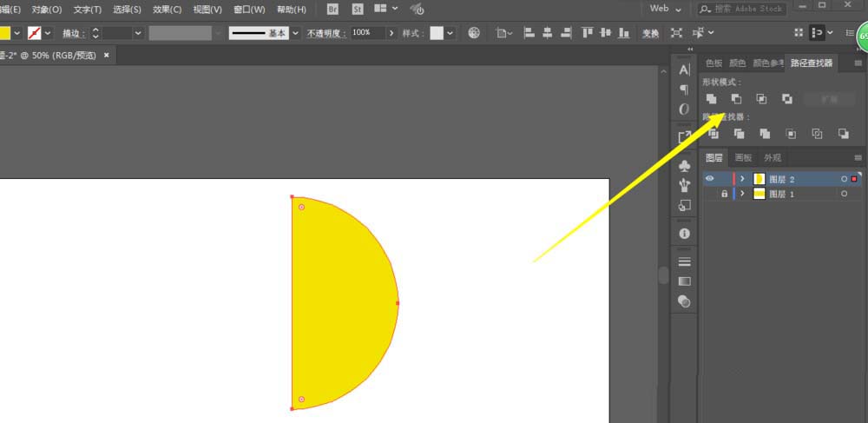Apply the Crop pathfinder
This screenshot has height=423, width=868.
click(791, 134)
